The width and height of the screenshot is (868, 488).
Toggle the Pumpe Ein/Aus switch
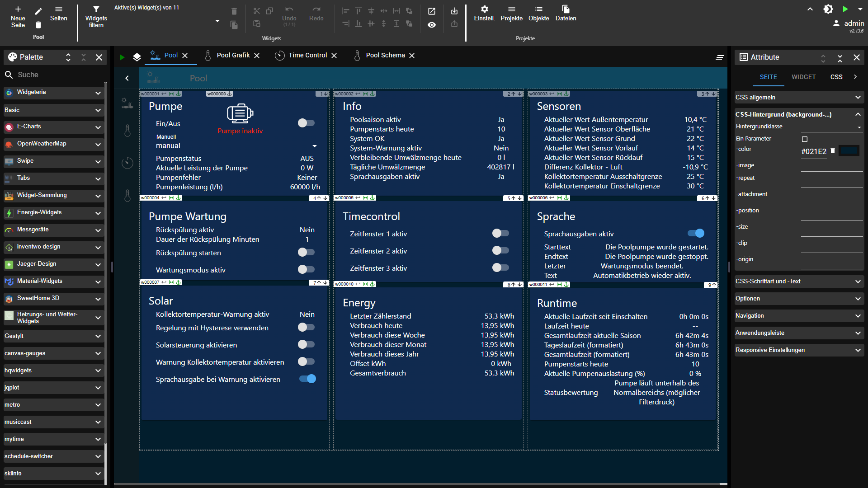point(306,123)
